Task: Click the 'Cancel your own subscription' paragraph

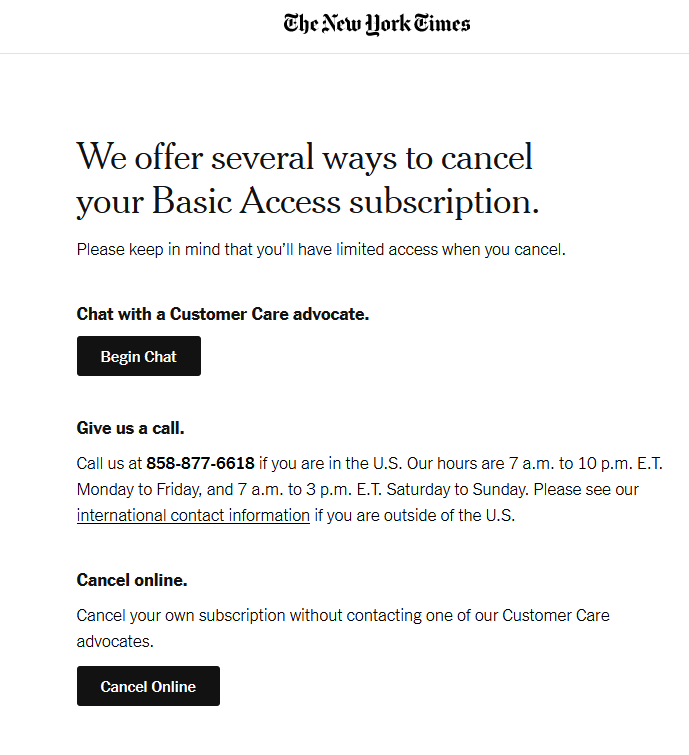Action: [343, 628]
